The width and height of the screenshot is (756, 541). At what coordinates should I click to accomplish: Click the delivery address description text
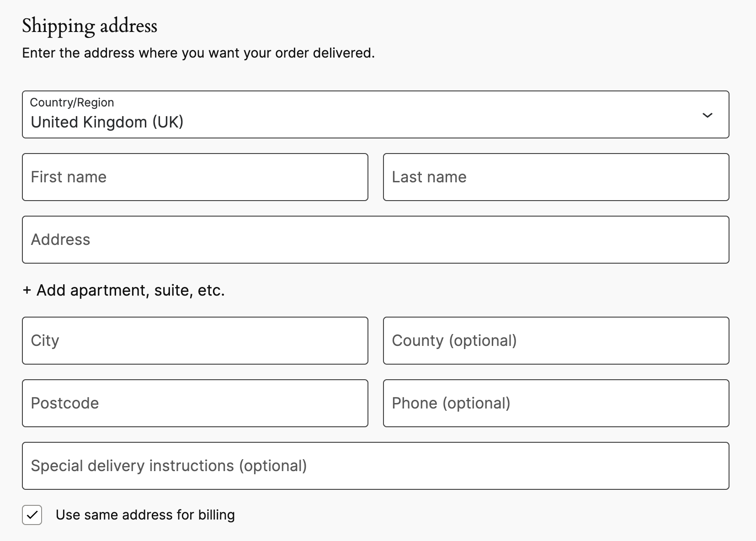pyautogui.click(x=198, y=53)
